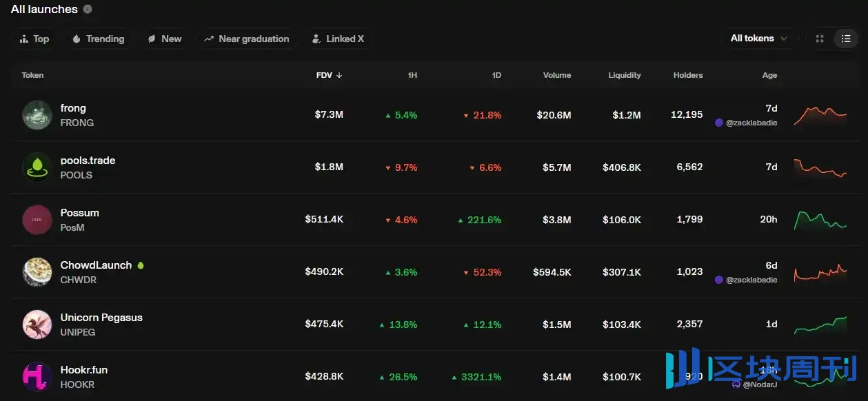Click the 6,562 holders count
The height and width of the screenshot is (401, 868).
[x=689, y=167]
